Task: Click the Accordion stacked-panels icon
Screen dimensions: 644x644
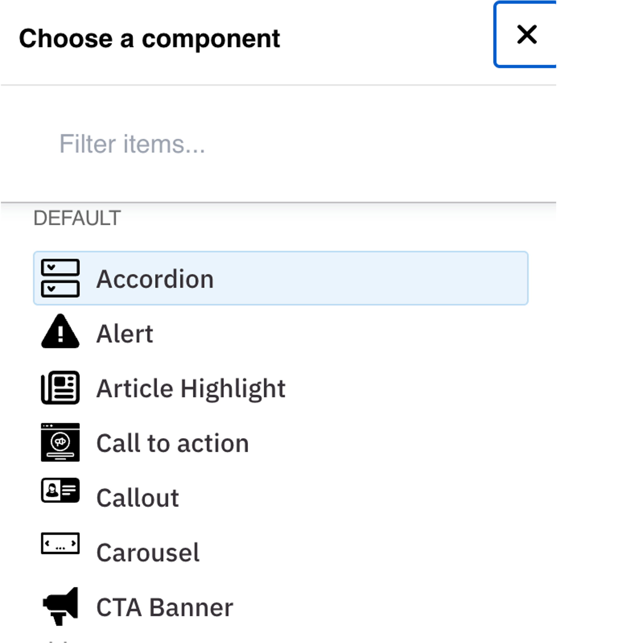Action: (60, 278)
